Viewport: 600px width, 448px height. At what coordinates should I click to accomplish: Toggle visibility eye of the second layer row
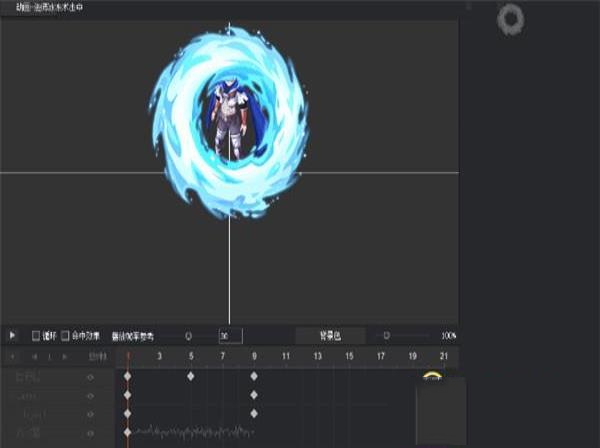pyautogui.click(x=90, y=395)
